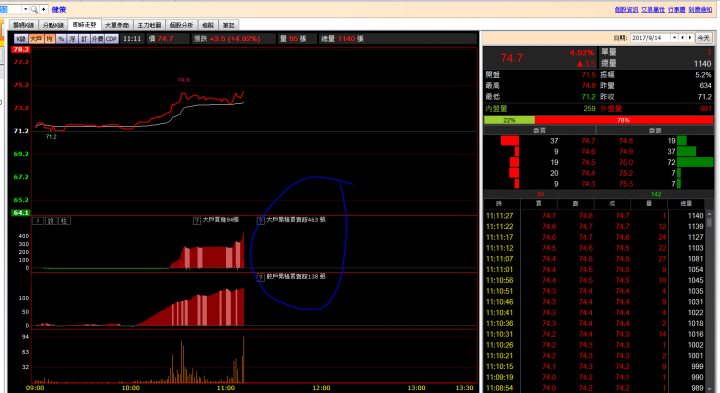Open the 個股資訊 link
The image size is (720, 393).
pyautogui.click(x=626, y=10)
